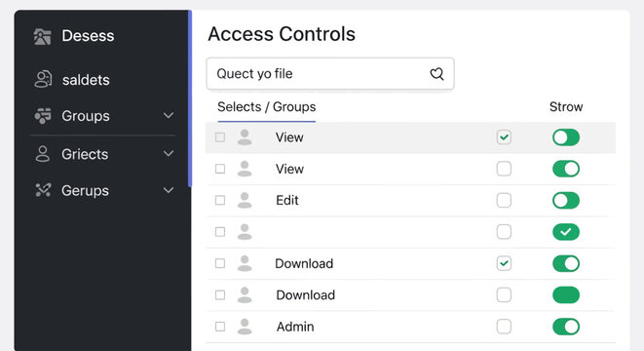
Task: Click the Edit permission label
Action: pos(287,200)
